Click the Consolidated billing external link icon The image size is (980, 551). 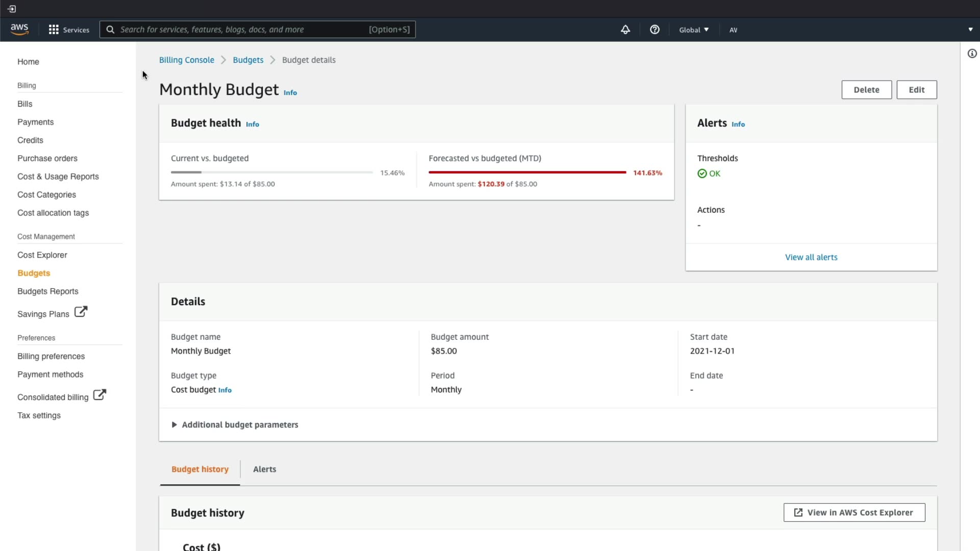pyautogui.click(x=100, y=395)
